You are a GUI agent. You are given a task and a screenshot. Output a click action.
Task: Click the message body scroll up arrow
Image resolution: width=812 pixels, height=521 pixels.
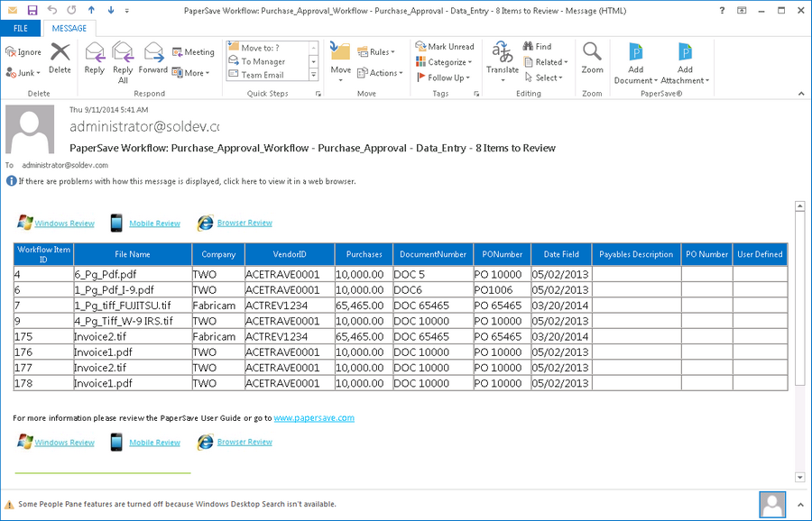tap(800, 206)
